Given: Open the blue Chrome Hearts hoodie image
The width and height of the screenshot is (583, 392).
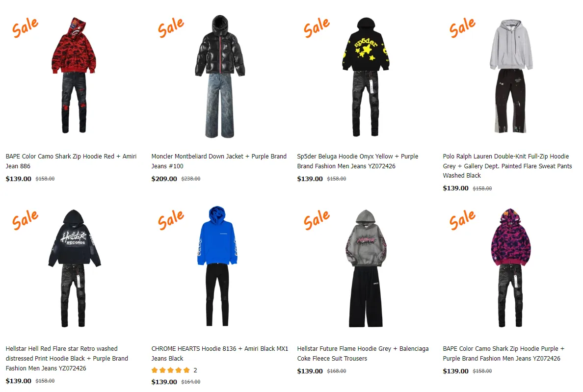Looking at the screenshot, I should [217, 266].
